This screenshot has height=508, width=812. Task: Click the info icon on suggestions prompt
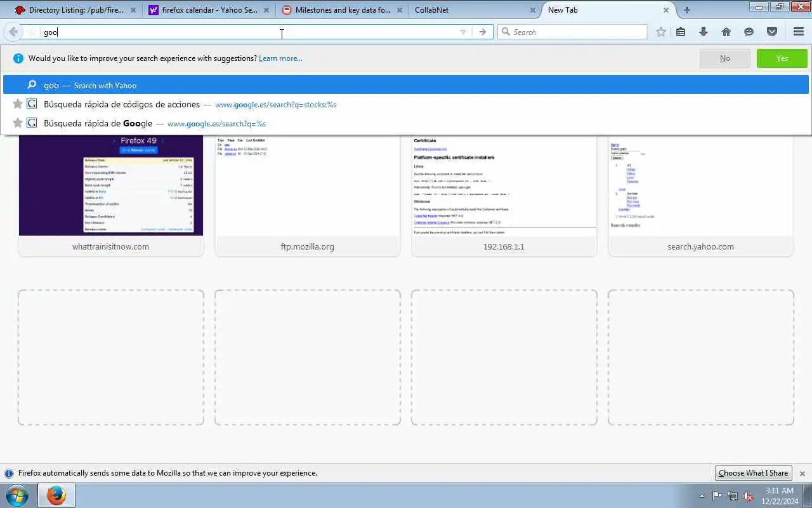[x=18, y=58]
